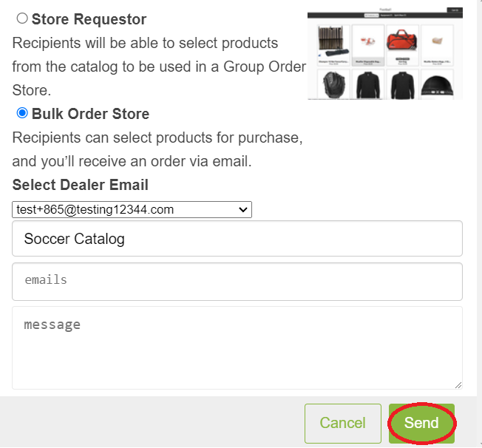This screenshot has width=482, height=448.
Task: Click the black beanie in the preview
Action: tap(437, 86)
